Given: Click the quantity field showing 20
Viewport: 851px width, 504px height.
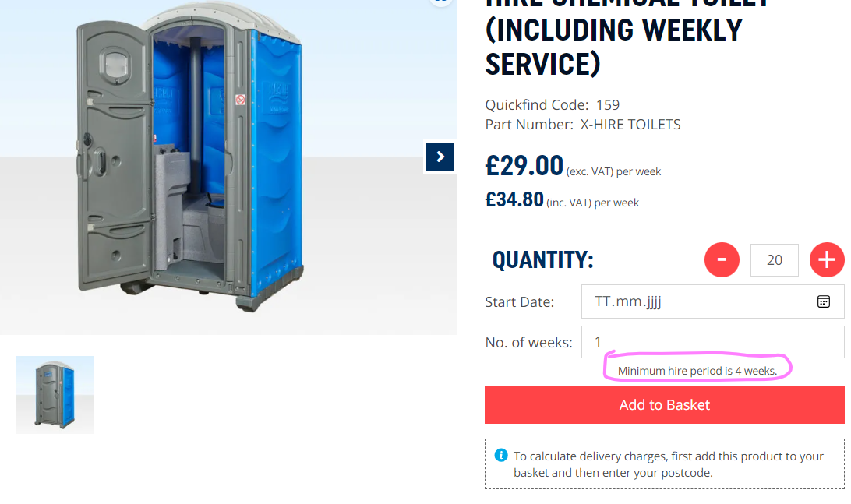Looking at the screenshot, I should pos(775,260).
